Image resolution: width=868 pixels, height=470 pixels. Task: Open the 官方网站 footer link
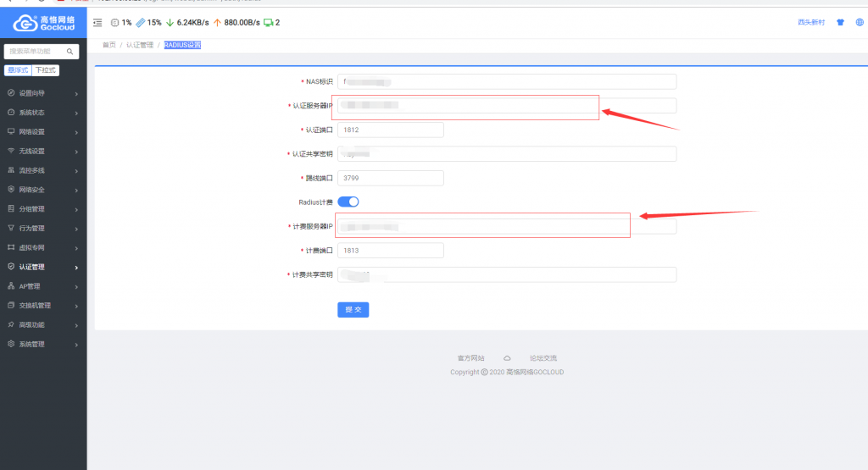click(x=470, y=358)
